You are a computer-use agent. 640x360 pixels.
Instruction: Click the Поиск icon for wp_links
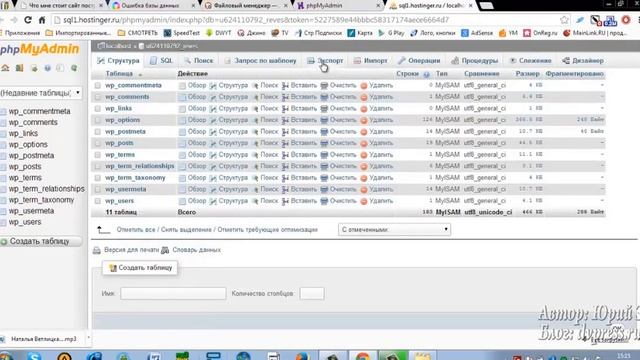(255, 109)
